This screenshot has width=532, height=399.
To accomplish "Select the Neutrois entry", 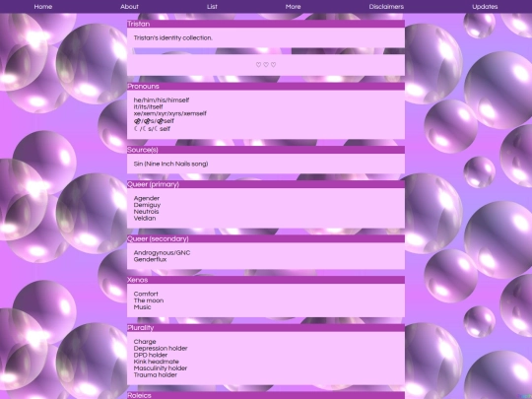I will [146, 212].
